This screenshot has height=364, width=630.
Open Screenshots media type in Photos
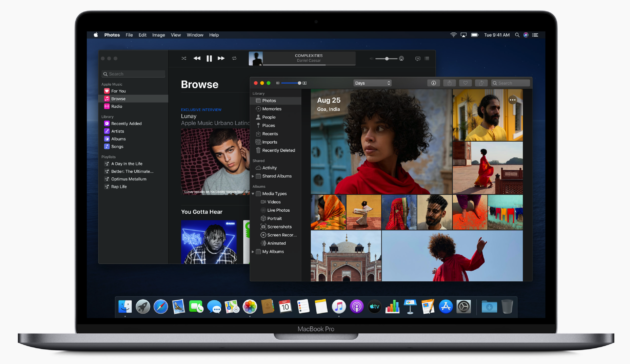[276, 227]
